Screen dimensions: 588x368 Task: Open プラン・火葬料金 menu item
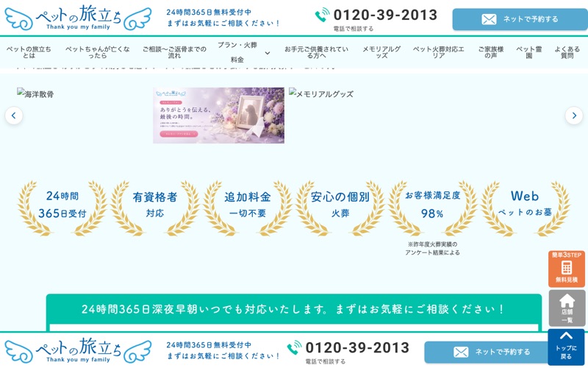[x=237, y=52]
